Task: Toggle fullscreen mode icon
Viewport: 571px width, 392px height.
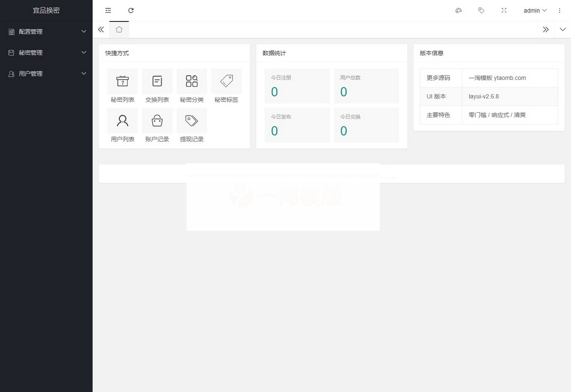Action: (504, 10)
